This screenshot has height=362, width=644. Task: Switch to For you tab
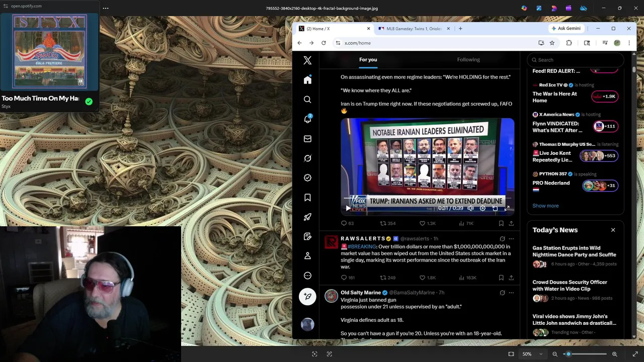pyautogui.click(x=368, y=59)
